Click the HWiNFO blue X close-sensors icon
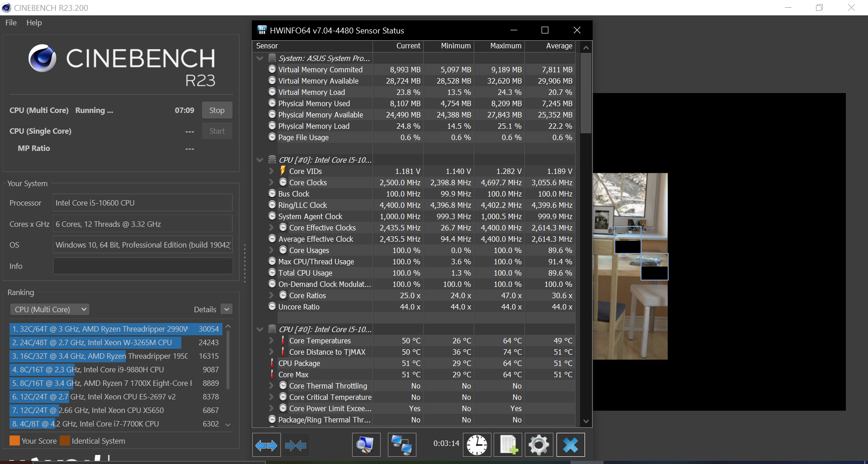868x464 pixels. tap(570, 445)
